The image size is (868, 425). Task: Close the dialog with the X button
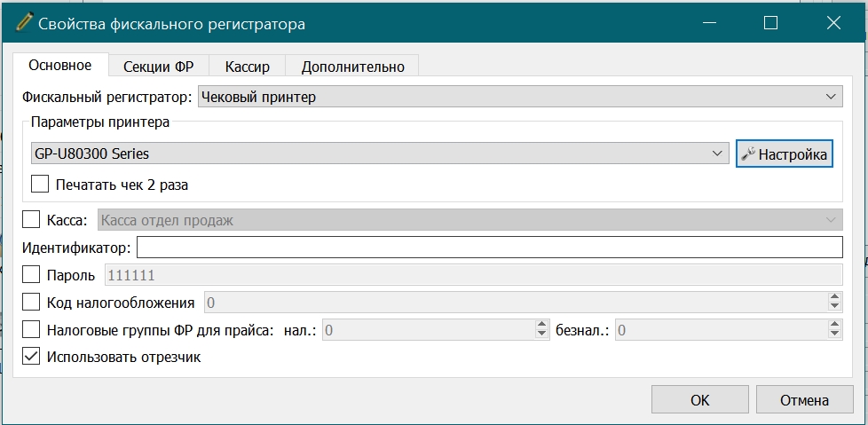833,23
